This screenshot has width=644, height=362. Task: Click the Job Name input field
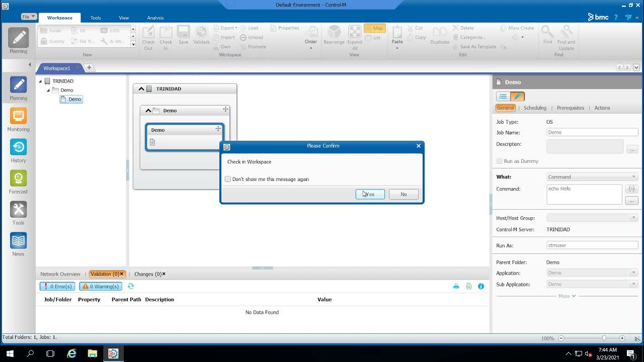point(592,132)
